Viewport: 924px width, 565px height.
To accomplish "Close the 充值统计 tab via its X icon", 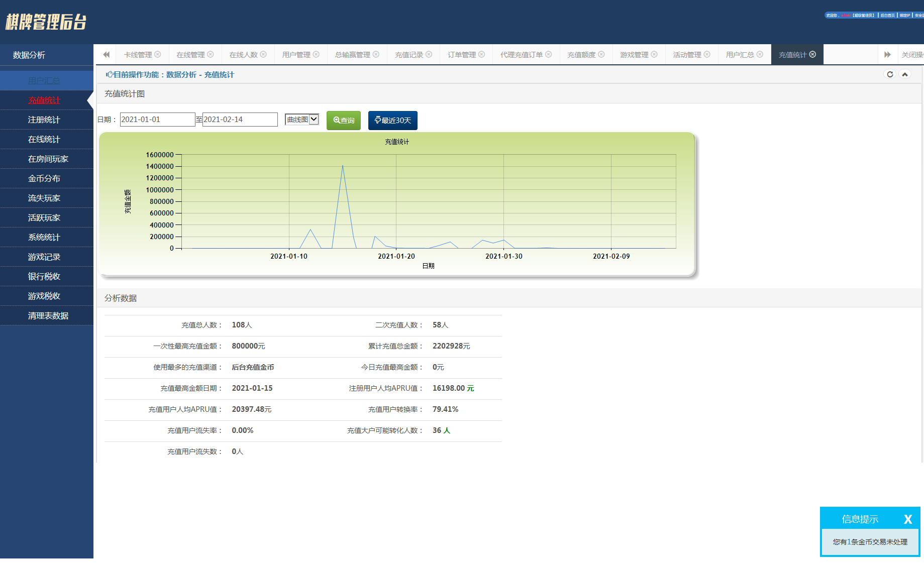I will pos(812,54).
